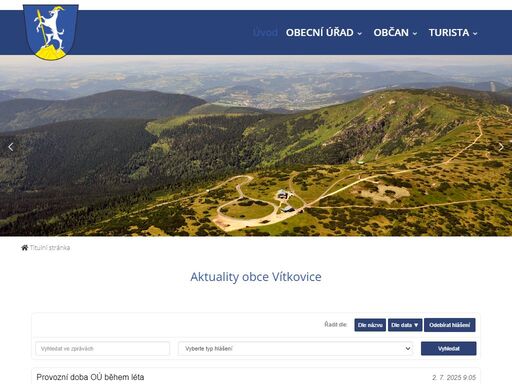Viewport: 512px width, 384px height.
Task: Expand the OBECNÍ ÚŘAD menu
Action: pos(323,33)
